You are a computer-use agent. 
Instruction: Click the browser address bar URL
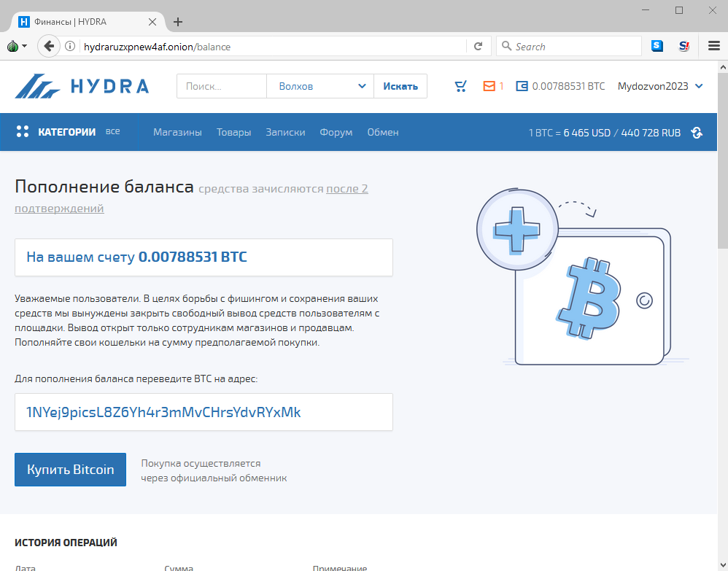click(x=157, y=47)
